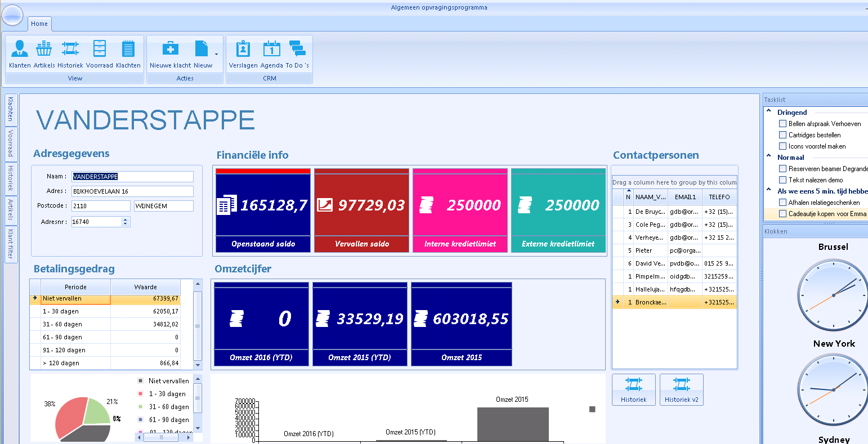Switch to the vertical Voorraad side tab
The image size is (868, 444).
(11, 144)
